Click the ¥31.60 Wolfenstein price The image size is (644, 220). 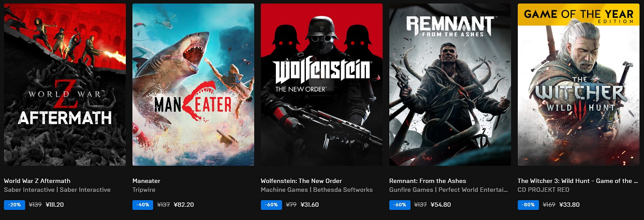[x=310, y=205]
